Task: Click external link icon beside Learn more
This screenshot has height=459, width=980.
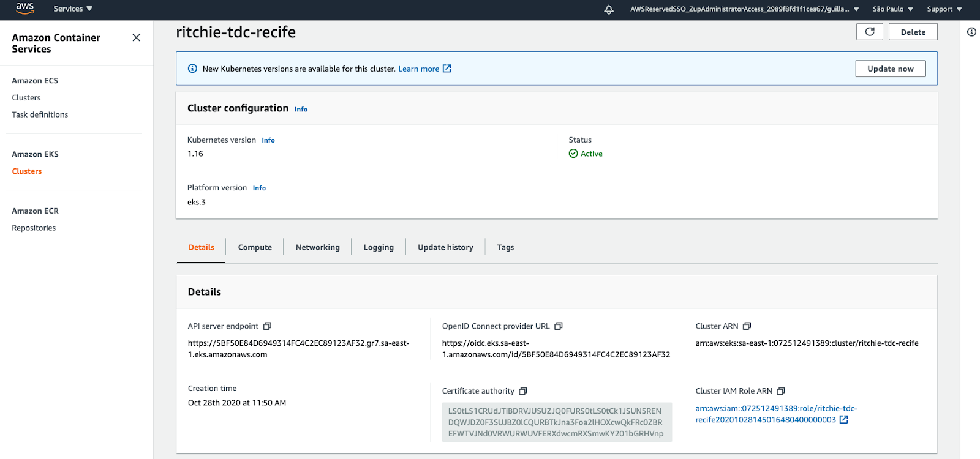Action: pos(447,69)
